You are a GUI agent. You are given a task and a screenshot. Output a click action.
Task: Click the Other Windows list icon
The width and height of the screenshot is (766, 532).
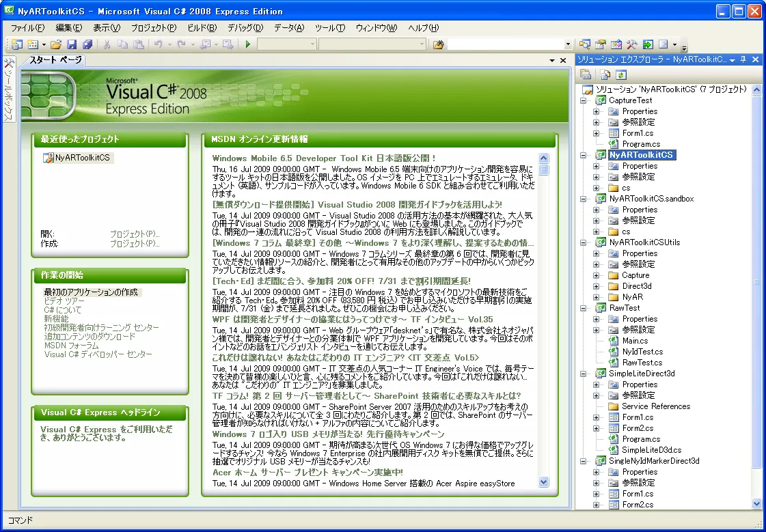click(x=664, y=44)
